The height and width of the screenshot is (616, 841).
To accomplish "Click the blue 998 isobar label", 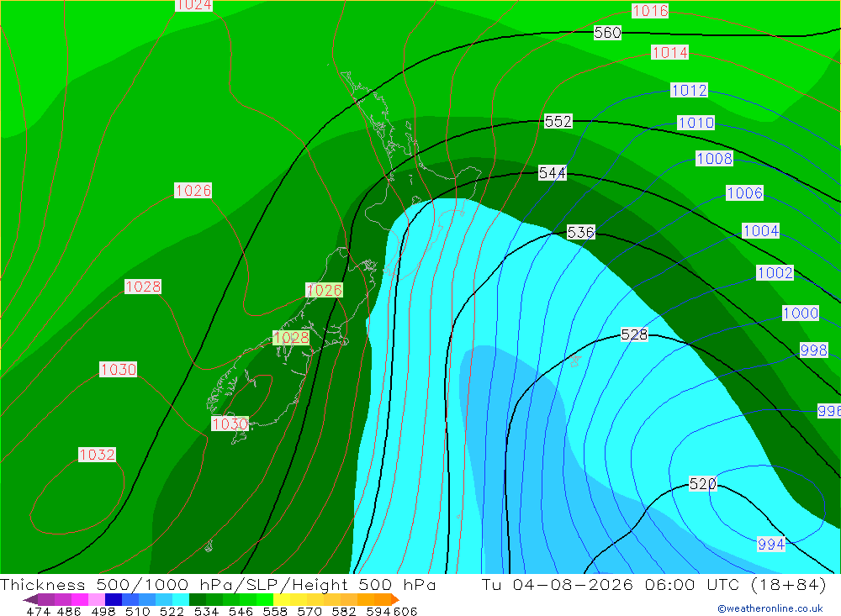I will tap(813, 350).
